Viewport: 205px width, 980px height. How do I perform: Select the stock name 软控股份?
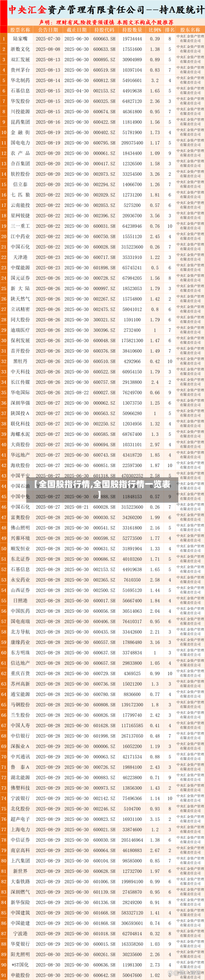[x=20, y=174]
